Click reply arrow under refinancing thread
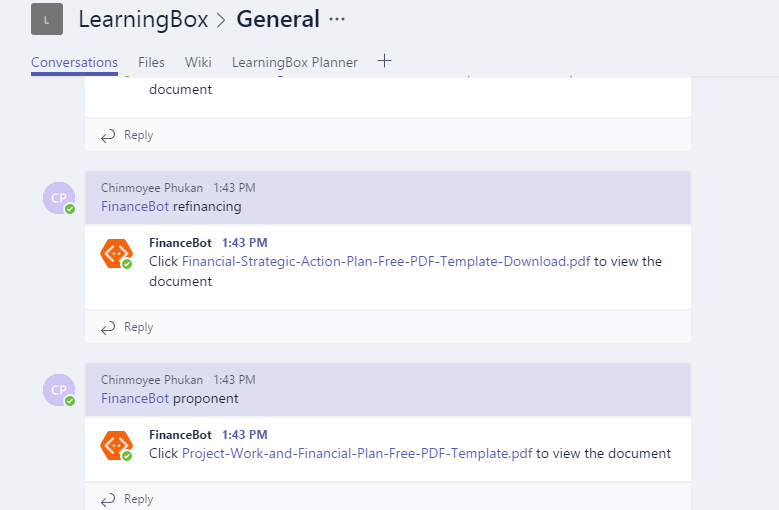Screen dimensions: 779x510 pyautogui.click(x=109, y=327)
